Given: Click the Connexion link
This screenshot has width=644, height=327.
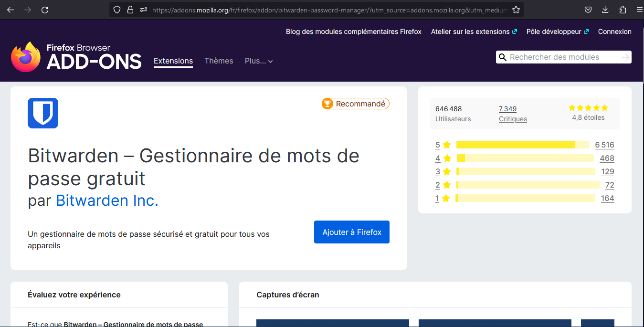Looking at the screenshot, I should [615, 32].
